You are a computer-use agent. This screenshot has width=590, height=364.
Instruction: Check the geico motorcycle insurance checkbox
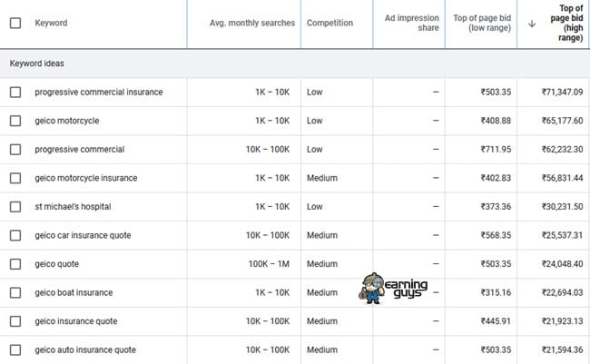tap(15, 178)
